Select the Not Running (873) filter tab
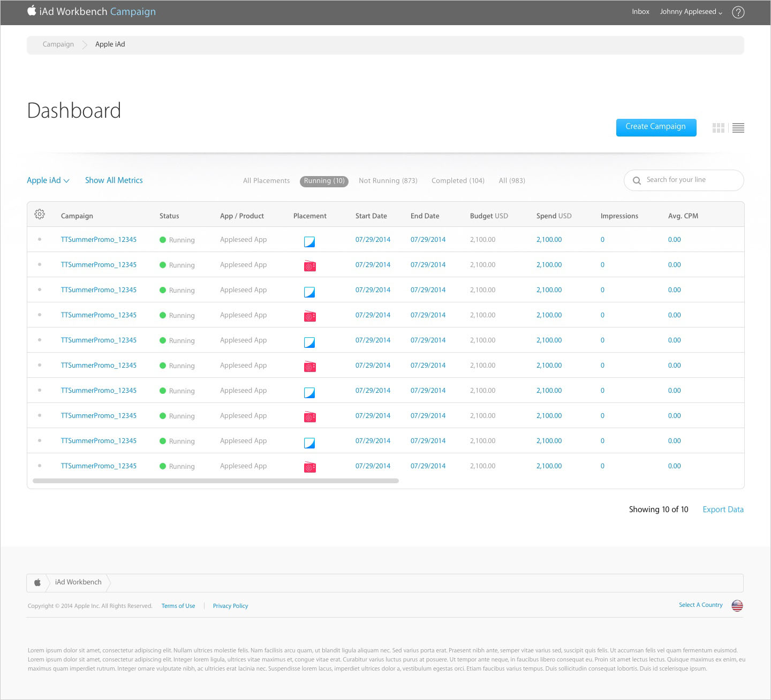The image size is (771, 700). click(388, 181)
